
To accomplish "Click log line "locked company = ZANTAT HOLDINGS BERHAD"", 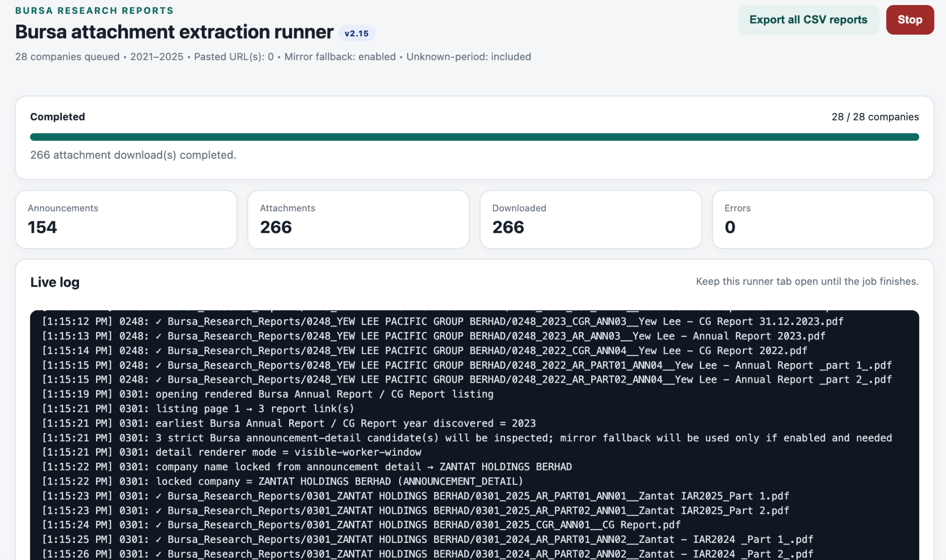I will point(282,482).
